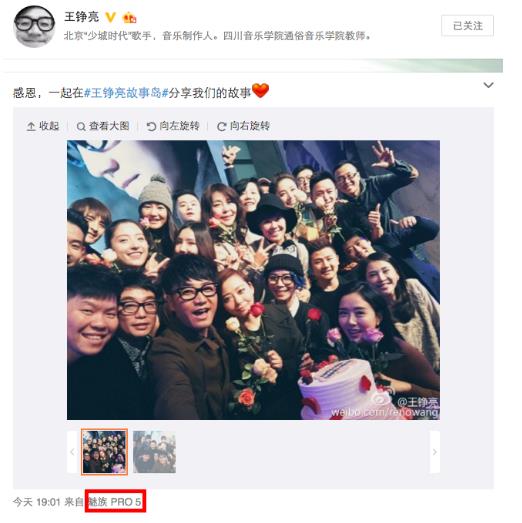Click the main group selfie photo
The image size is (522, 523).
[x=253, y=280]
